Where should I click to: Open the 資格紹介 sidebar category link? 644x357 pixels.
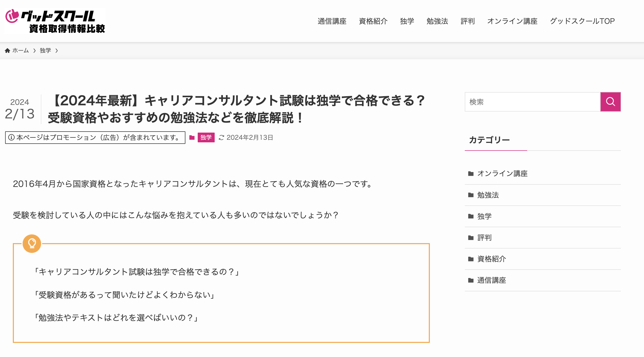coord(491,259)
